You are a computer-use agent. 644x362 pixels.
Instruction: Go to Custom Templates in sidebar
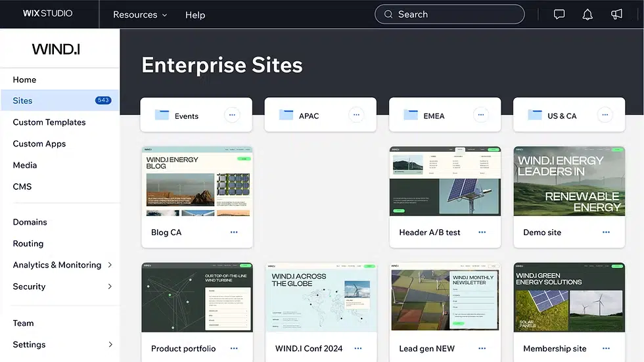click(49, 122)
